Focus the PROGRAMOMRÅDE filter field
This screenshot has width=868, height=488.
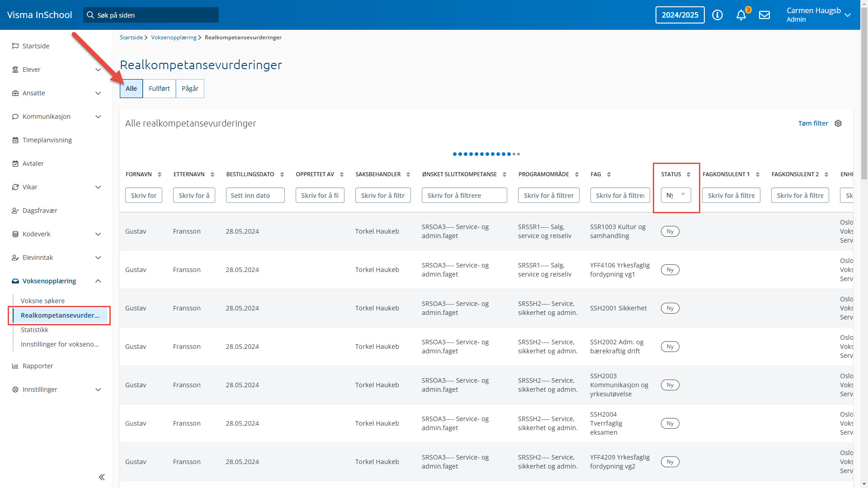coord(549,195)
